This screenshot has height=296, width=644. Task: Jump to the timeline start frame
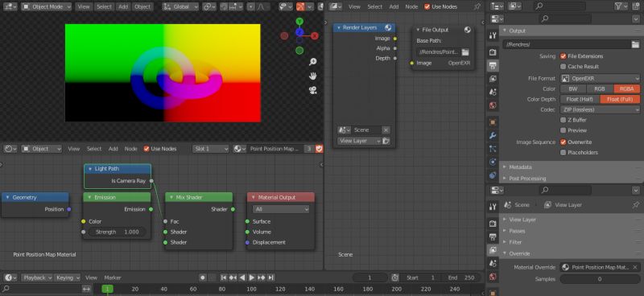point(224,277)
